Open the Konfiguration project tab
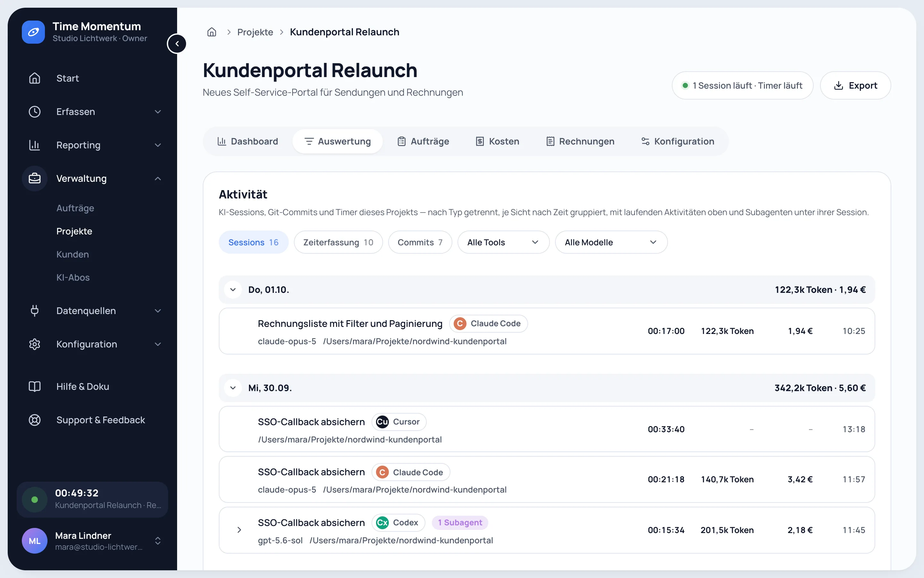Image resolution: width=924 pixels, height=578 pixels. (x=677, y=141)
